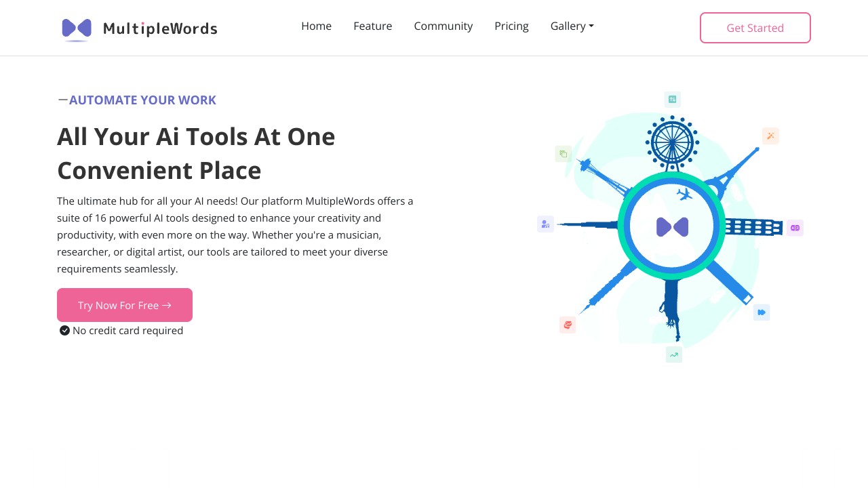
Task: Click the green trending-up arrow icon
Action: tap(674, 354)
